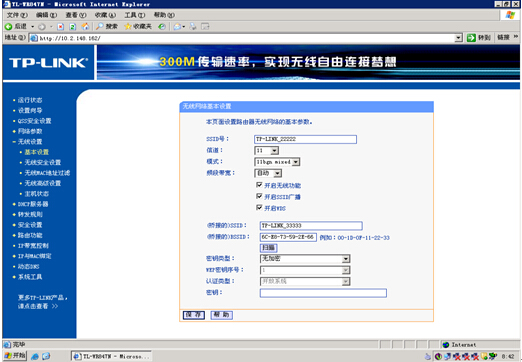Click the rightmost green tray icon
The height and width of the screenshot is (362, 522).
(493, 356)
